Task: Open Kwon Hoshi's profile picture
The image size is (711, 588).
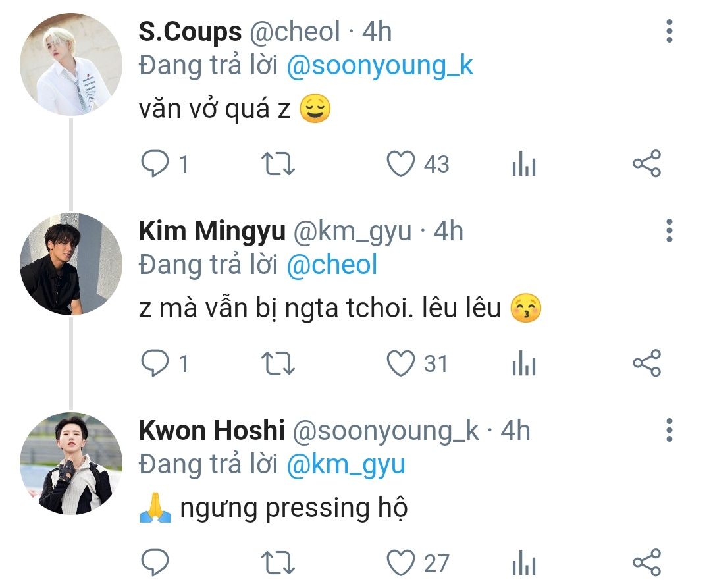Action: 71,464
